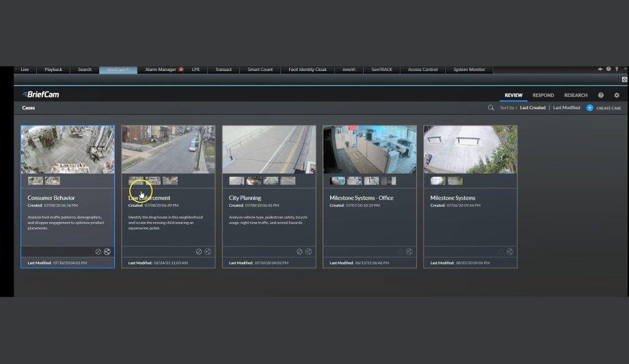Click the BriefCam logo

pyautogui.click(x=40, y=95)
